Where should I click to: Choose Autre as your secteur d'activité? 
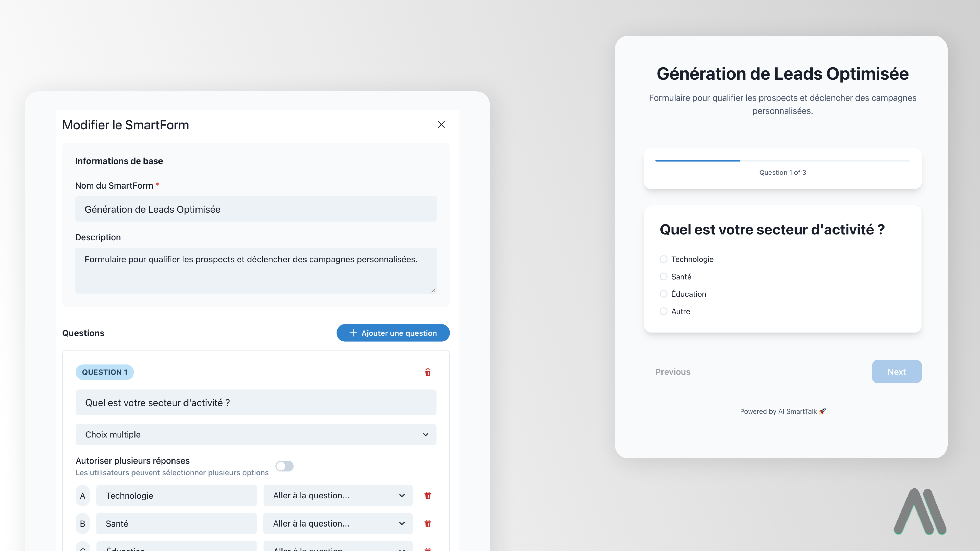point(664,311)
